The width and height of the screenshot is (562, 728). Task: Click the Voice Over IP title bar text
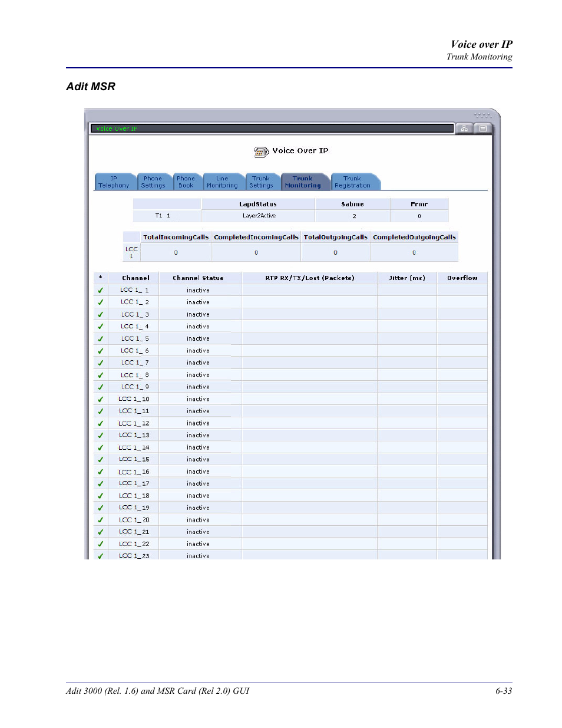pos(116,129)
